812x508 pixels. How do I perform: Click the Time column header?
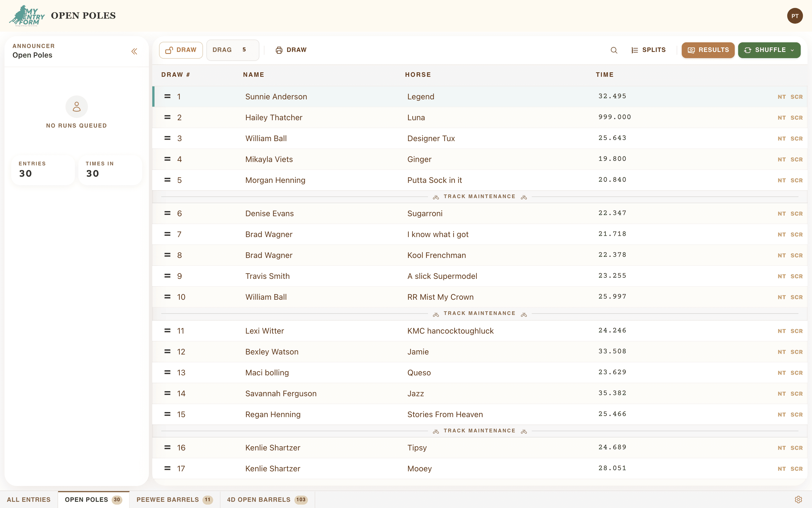click(x=605, y=75)
